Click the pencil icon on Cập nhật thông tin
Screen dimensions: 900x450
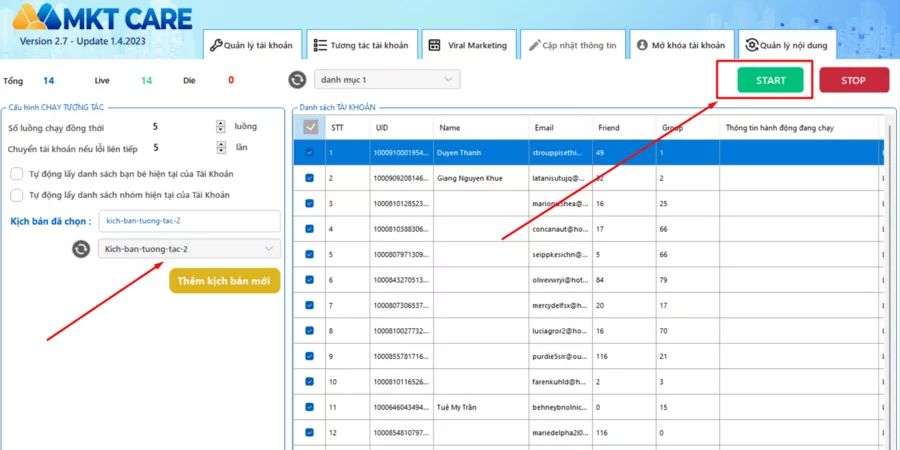[x=534, y=45]
